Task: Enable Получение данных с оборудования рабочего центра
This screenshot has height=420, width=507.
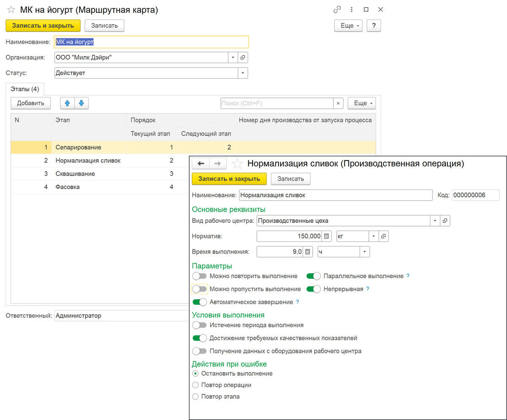Action: [x=200, y=351]
